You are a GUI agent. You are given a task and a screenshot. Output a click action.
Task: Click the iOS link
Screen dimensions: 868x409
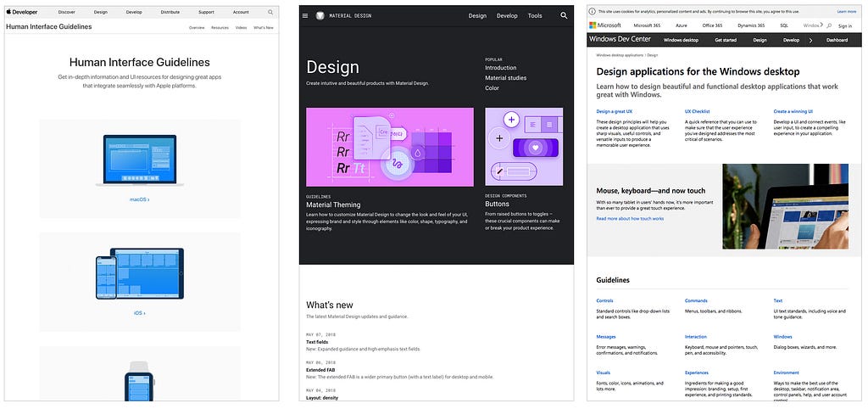click(140, 313)
